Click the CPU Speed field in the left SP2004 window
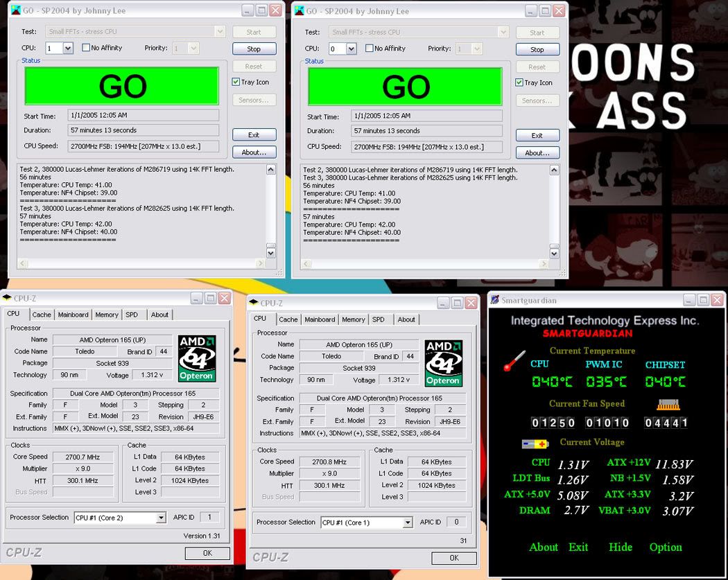728x580 pixels. (144, 146)
